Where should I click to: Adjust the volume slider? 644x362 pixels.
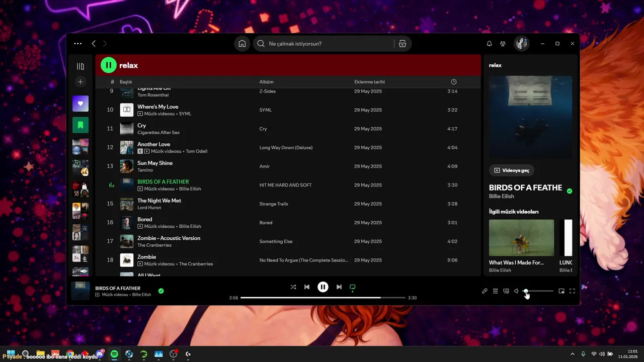coord(538,291)
